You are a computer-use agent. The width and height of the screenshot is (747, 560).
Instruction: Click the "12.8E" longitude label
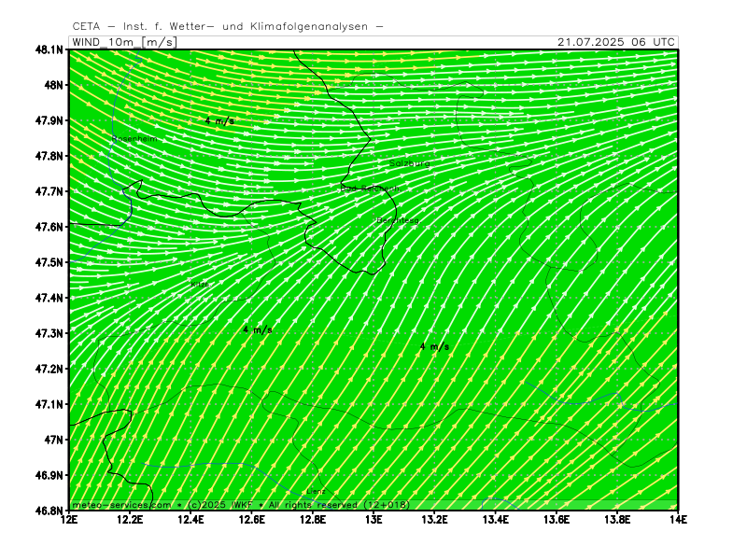pos(313,520)
